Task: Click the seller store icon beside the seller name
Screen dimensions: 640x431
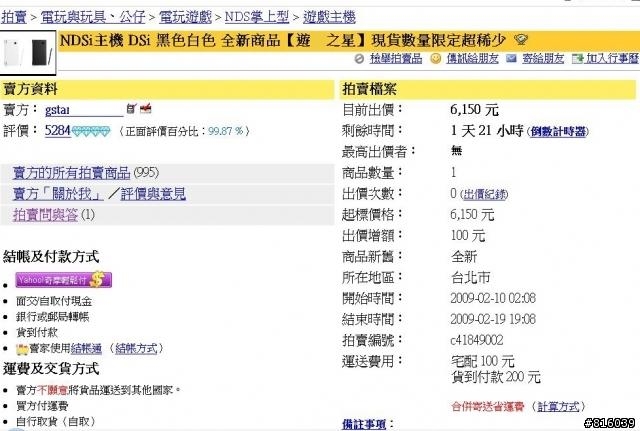Action: point(131,109)
